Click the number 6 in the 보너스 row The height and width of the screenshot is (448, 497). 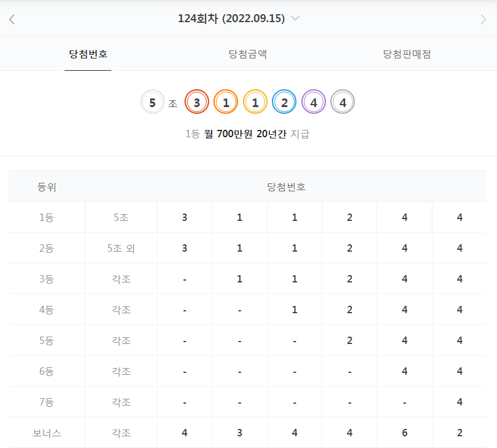[x=405, y=433]
